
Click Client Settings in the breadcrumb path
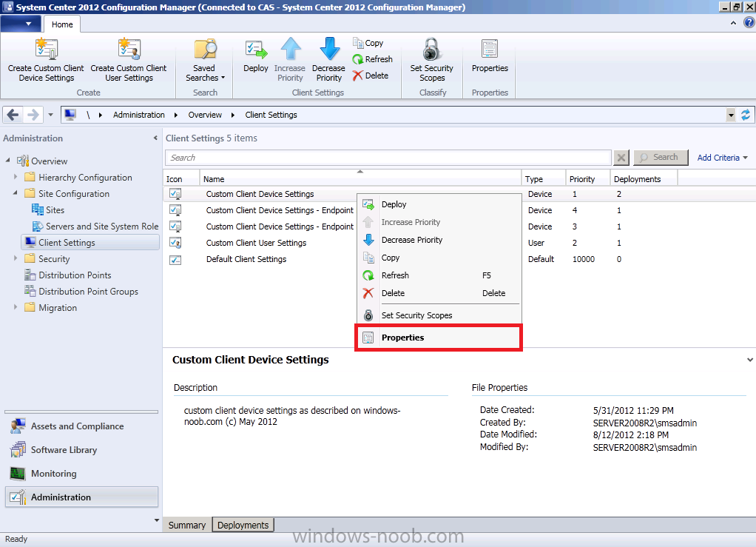click(271, 115)
